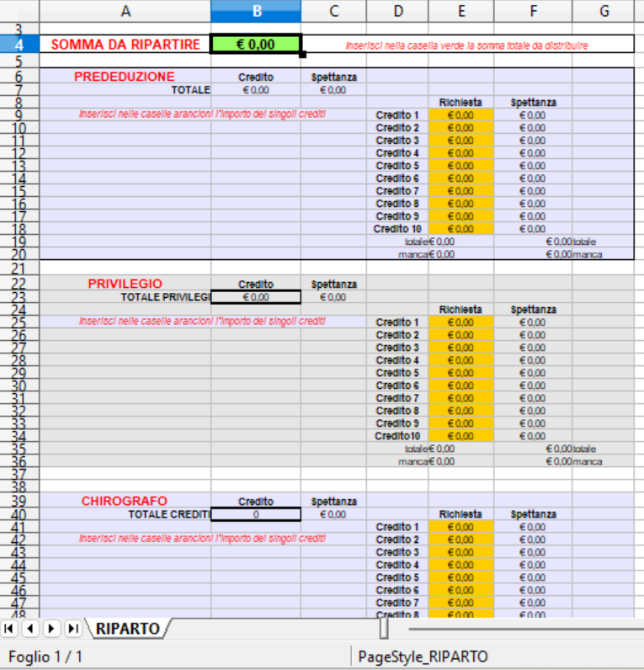Click Spettanza column header in row 24

pyautogui.click(x=534, y=310)
